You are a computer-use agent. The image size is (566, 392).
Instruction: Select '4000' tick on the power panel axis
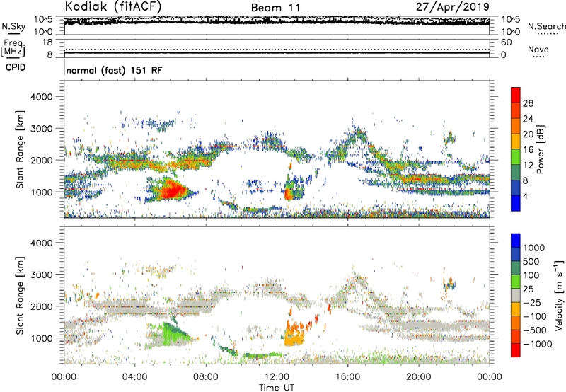point(41,97)
